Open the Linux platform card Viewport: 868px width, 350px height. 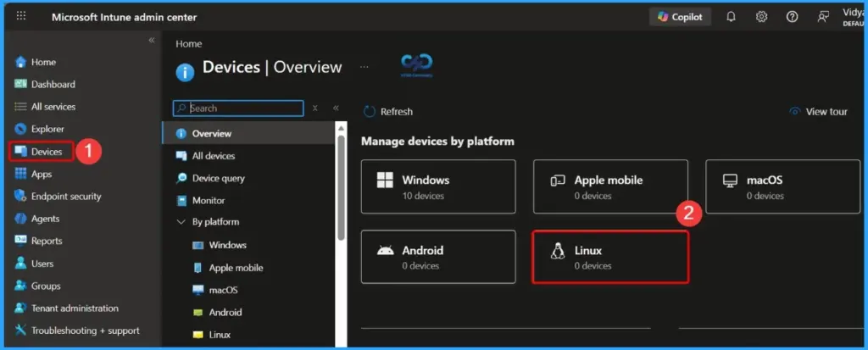pos(610,257)
